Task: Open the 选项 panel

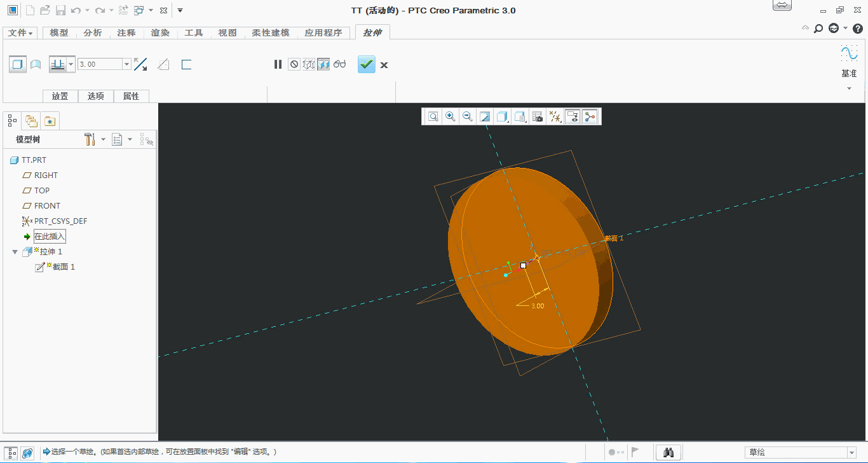Action: click(96, 96)
